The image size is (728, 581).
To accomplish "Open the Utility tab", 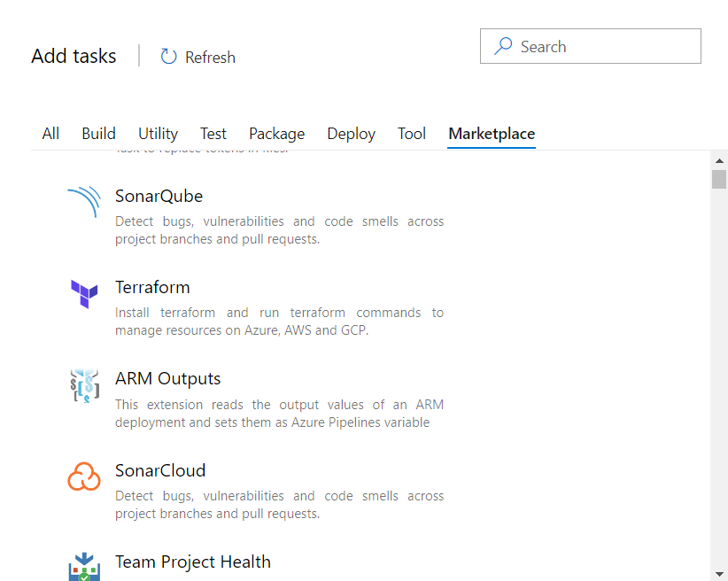I will (158, 134).
